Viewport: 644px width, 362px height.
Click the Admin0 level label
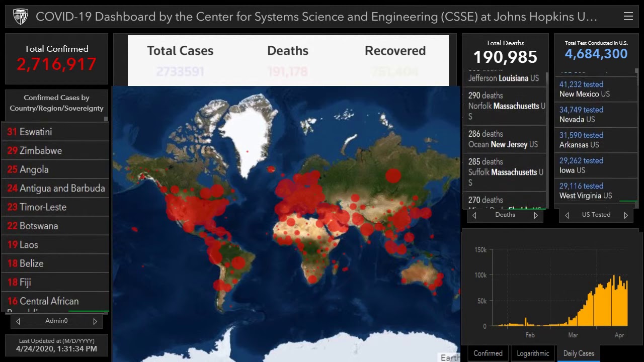coord(56,321)
